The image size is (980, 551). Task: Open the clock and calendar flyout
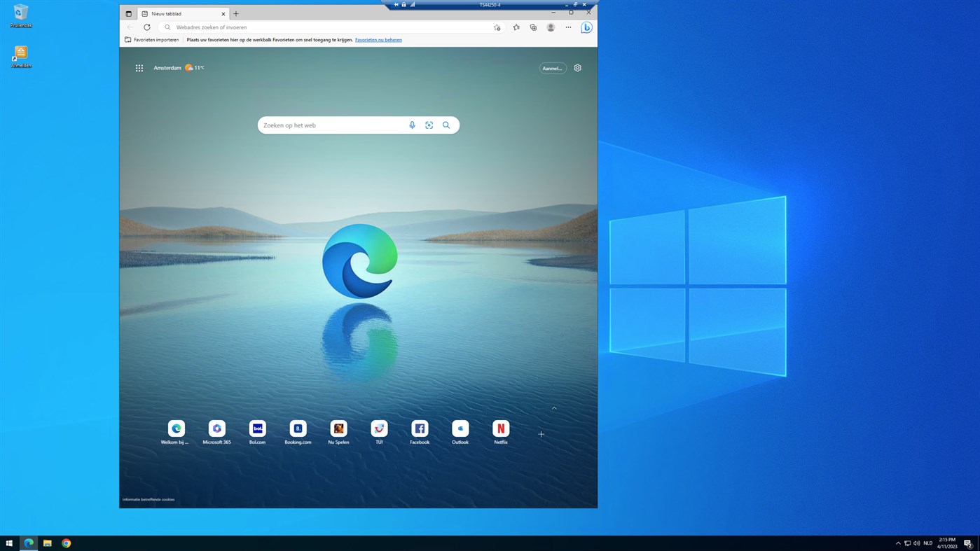[x=947, y=543]
